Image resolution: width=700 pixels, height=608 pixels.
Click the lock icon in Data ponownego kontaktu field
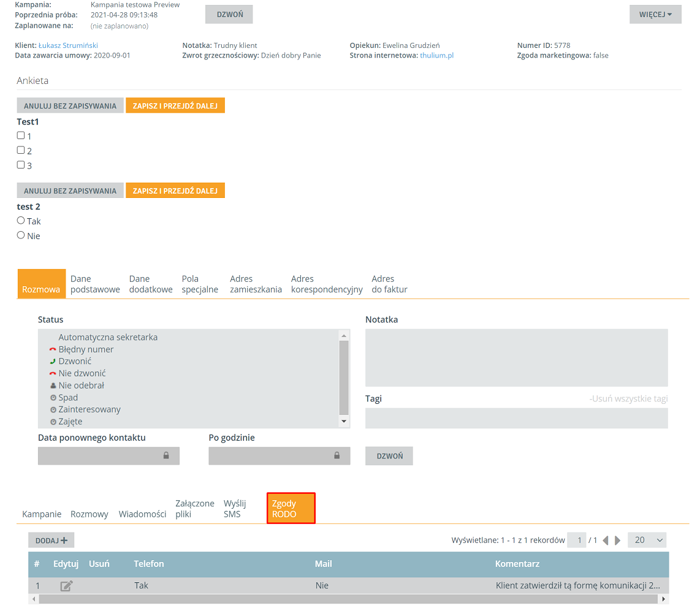click(166, 455)
